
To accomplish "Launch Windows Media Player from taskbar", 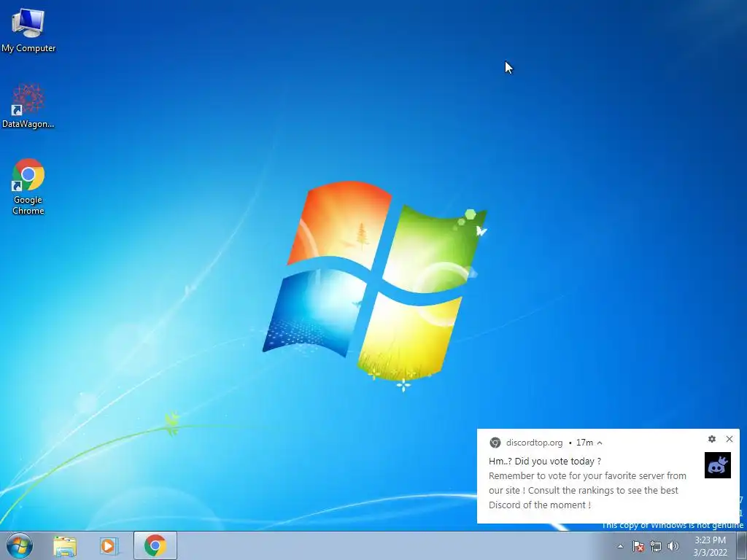I will tap(109, 545).
